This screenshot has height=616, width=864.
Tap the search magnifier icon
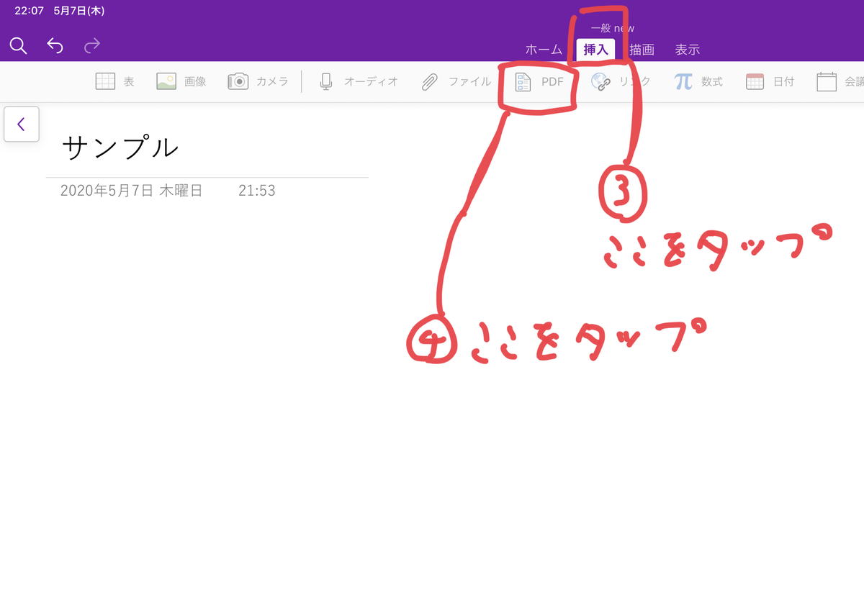18,46
